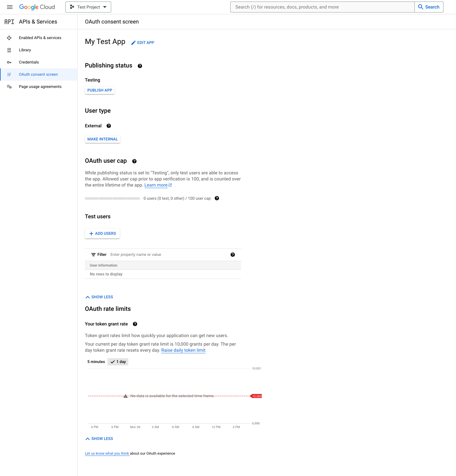Screen dimensions: 456x476
Task: Click the Credentials key icon
Action: (9, 62)
